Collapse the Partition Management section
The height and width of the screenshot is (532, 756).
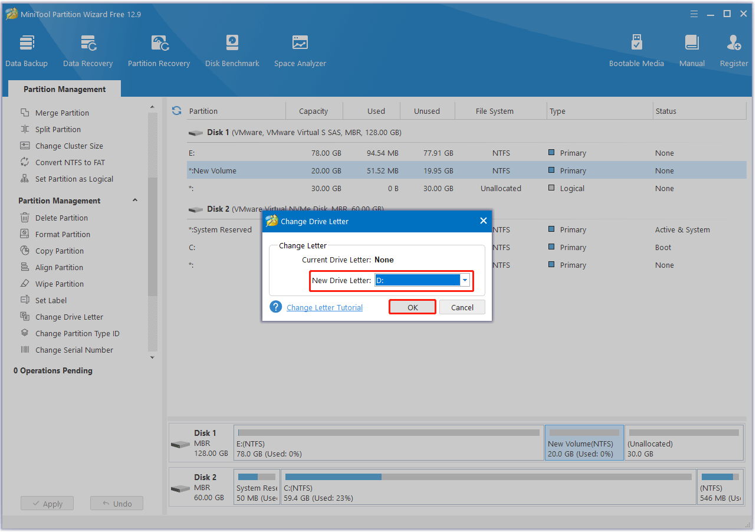(134, 200)
